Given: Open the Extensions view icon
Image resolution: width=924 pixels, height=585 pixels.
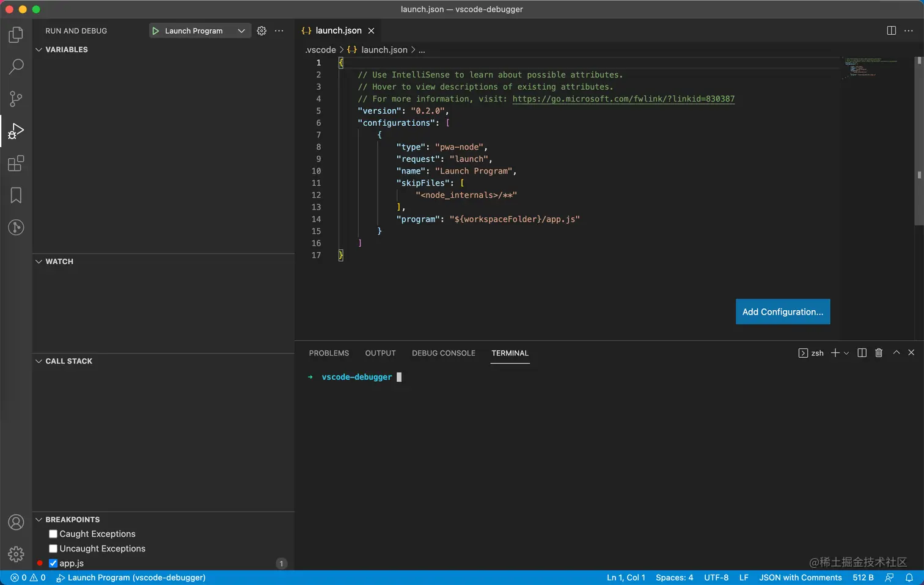Looking at the screenshot, I should [16, 163].
